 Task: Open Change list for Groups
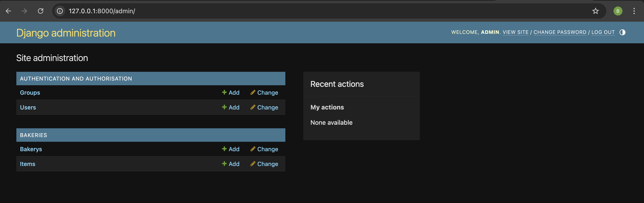[264, 93]
